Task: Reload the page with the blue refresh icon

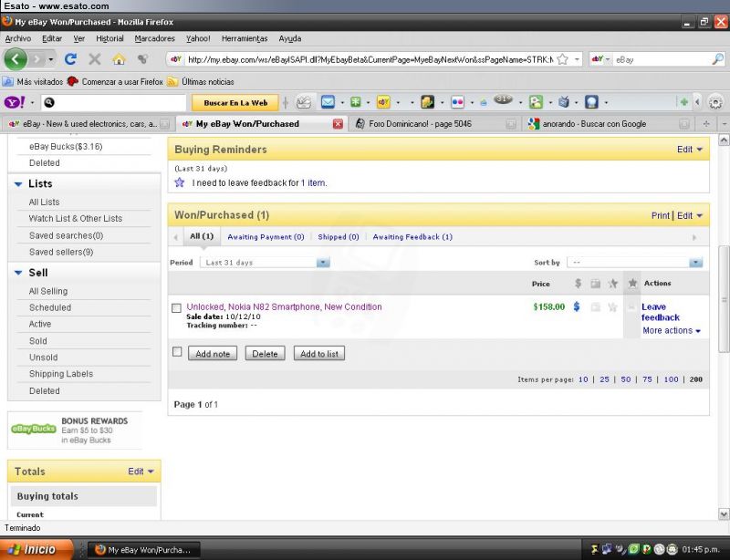Action: click(71, 59)
